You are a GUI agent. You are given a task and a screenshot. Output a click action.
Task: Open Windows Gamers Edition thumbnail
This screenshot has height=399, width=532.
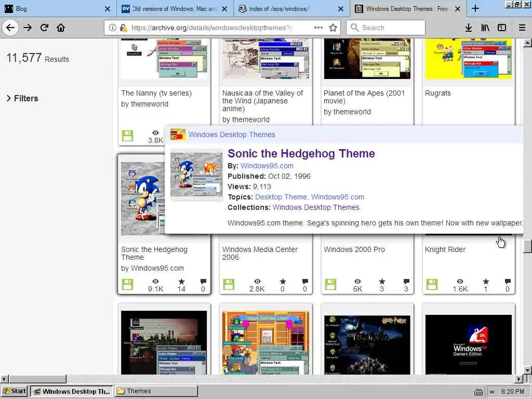(468, 344)
